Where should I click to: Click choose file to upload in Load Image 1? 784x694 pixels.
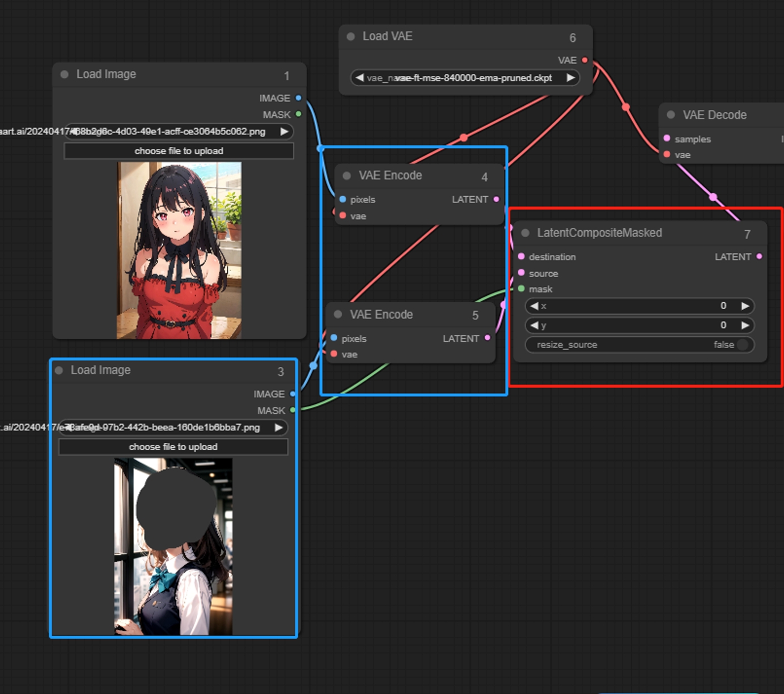(179, 151)
